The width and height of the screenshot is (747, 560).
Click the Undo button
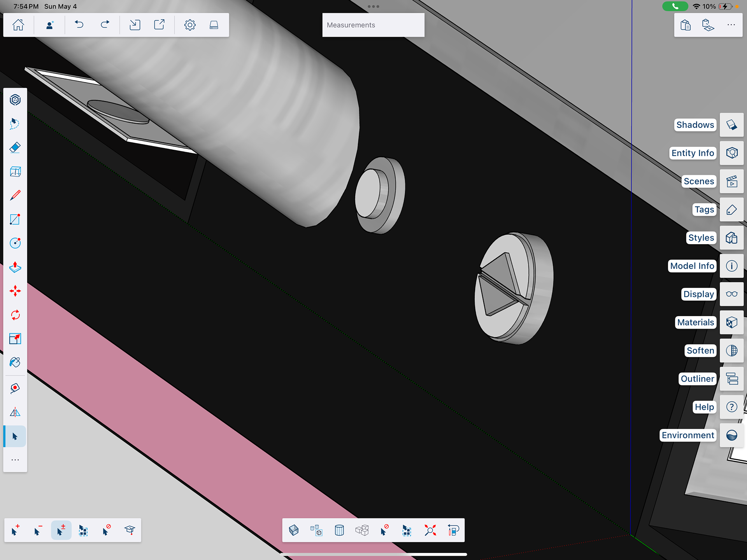79,25
